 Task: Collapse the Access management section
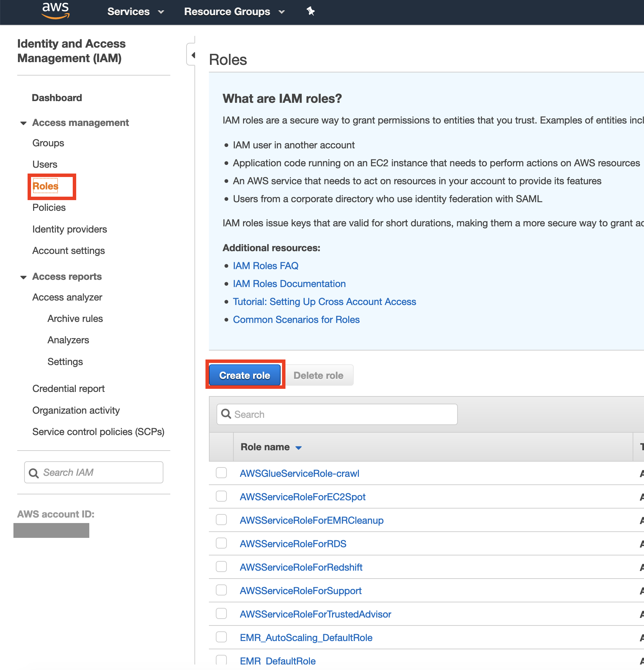[x=23, y=123]
